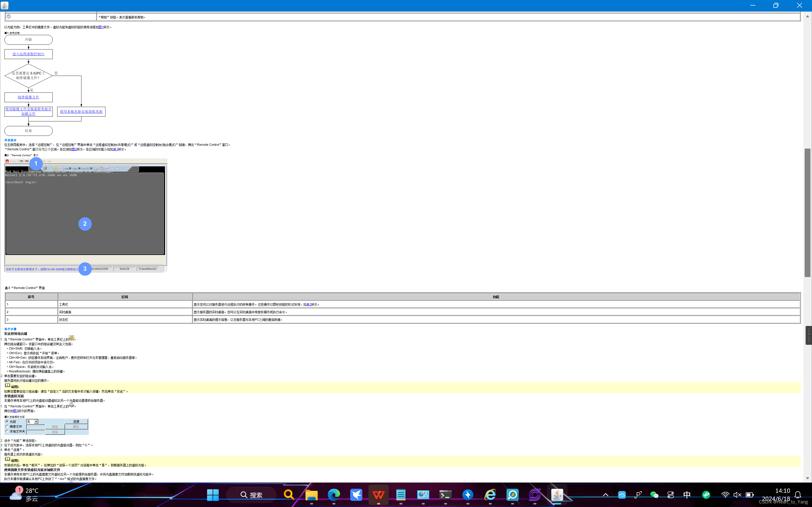This screenshot has width=812, height=507.
Task: Expand hidden system tray icons chevron
Action: (605, 495)
